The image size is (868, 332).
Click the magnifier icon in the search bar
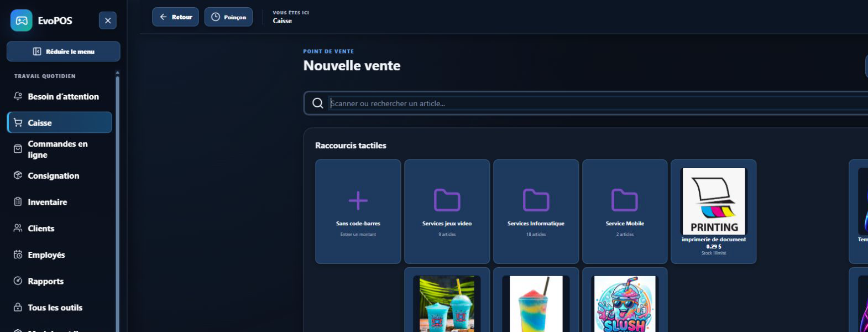click(x=317, y=103)
